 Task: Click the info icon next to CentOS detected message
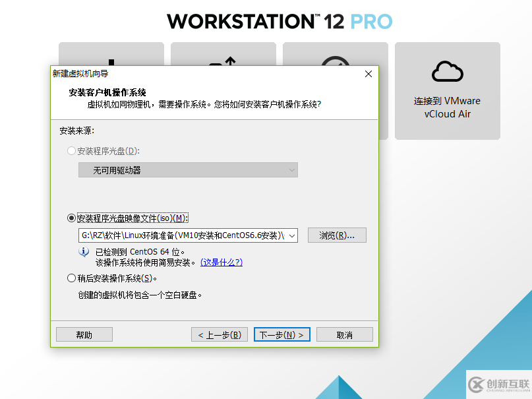click(x=84, y=252)
